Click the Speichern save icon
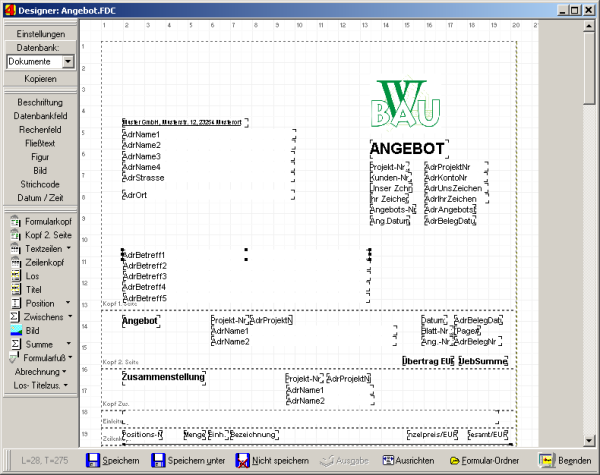 [93, 460]
